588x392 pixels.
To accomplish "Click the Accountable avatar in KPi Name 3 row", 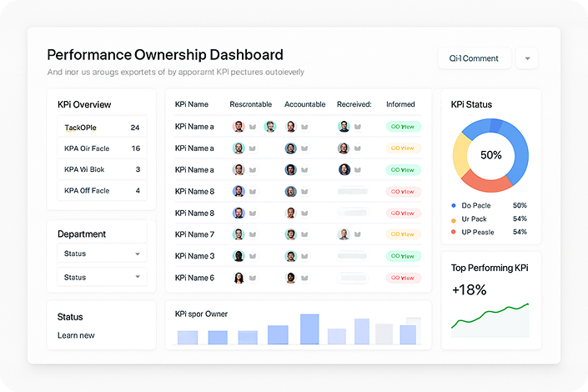I will [x=290, y=256].
